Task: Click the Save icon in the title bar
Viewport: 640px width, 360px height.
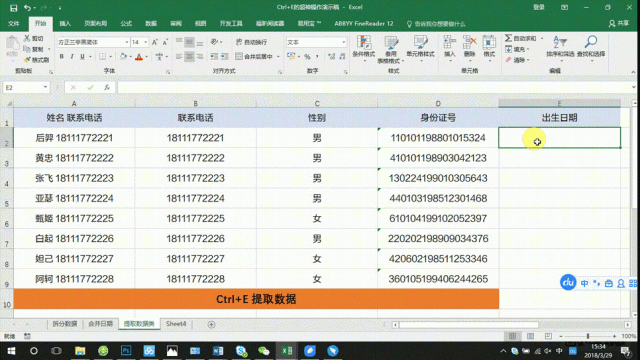Action: [x=13, y=8]
